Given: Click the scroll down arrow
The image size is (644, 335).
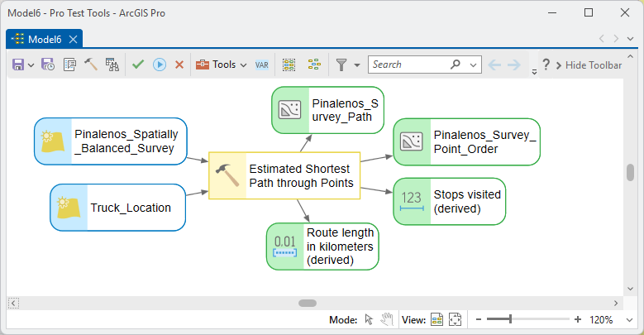Looking at the screenshot, I should (x=631, y=289).
